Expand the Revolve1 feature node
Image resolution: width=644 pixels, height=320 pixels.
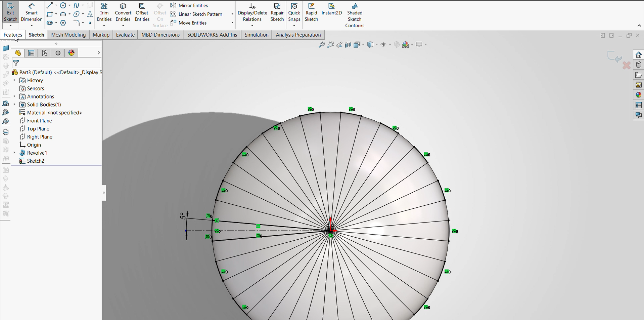(14, 153)
